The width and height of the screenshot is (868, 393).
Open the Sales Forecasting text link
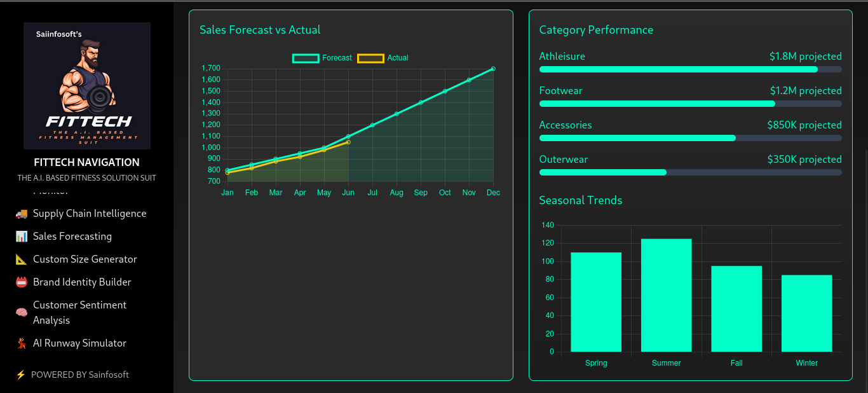(72, 237)
